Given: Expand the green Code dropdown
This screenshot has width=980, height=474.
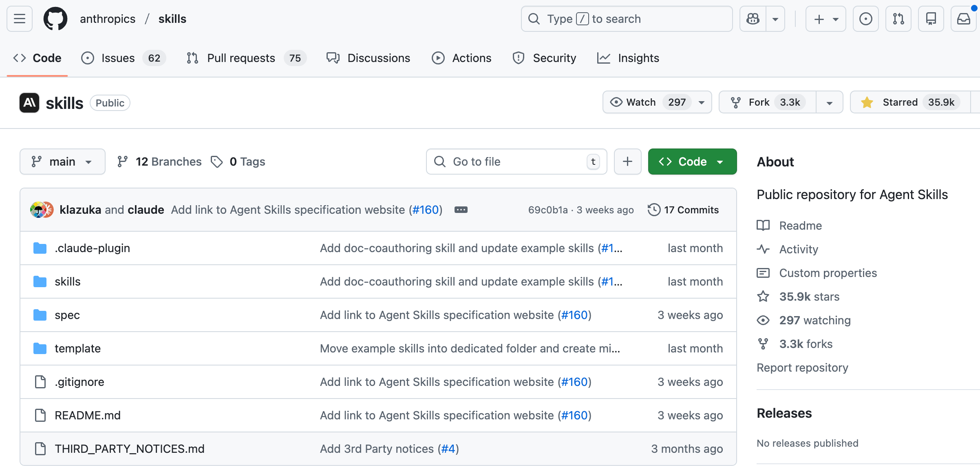Looking at the screenshot, I should coord(692,162).
